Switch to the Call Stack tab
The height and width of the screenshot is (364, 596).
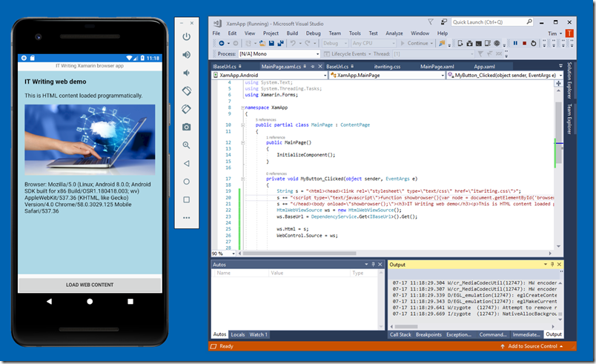400,335
